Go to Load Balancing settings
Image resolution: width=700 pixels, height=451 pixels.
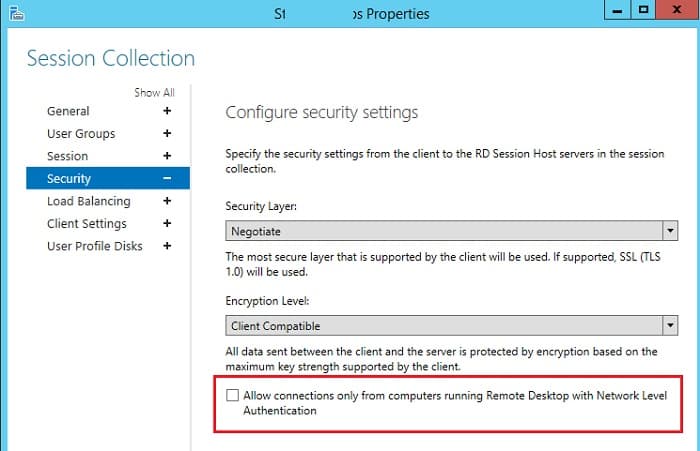89,201
